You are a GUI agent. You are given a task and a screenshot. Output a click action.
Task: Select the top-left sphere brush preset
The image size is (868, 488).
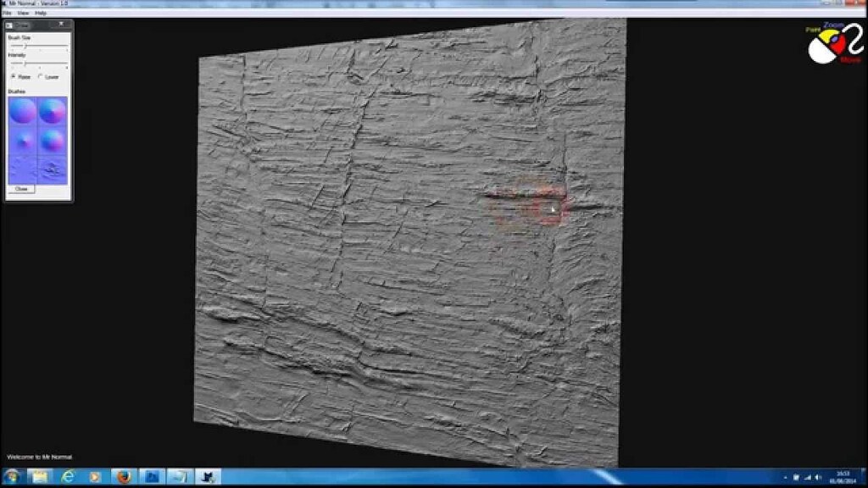click(21, 110)
